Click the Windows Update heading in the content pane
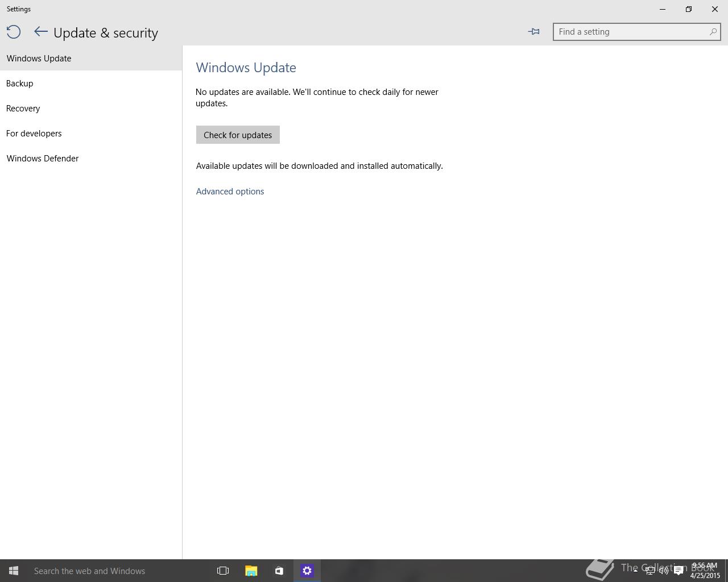 pos(246,68)
